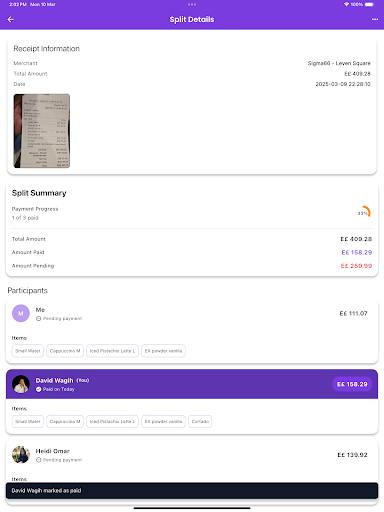The width and height of the screenshot is (384, 512).
Task: Toggle Heidi Omar's pending payment status icon
Action: 38,460
